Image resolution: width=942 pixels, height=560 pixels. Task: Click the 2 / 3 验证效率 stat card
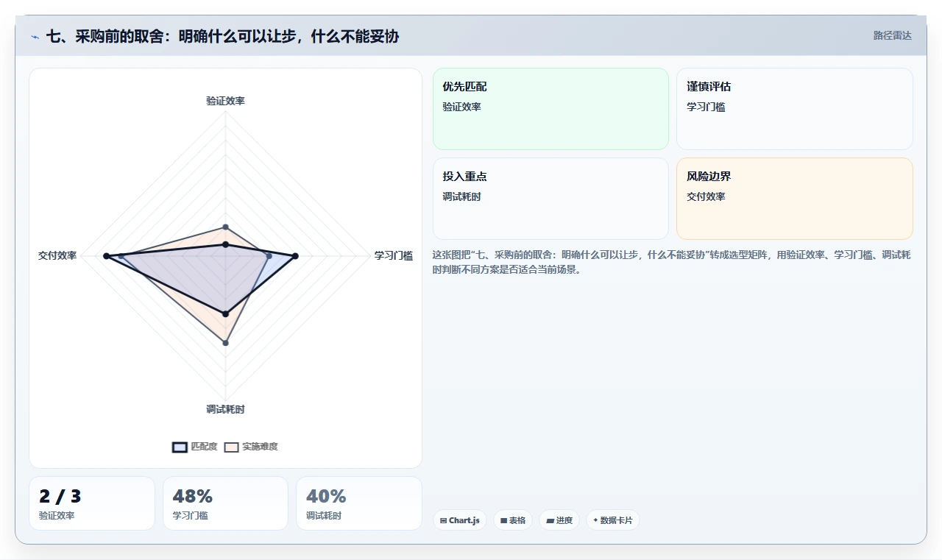point(92,503)
